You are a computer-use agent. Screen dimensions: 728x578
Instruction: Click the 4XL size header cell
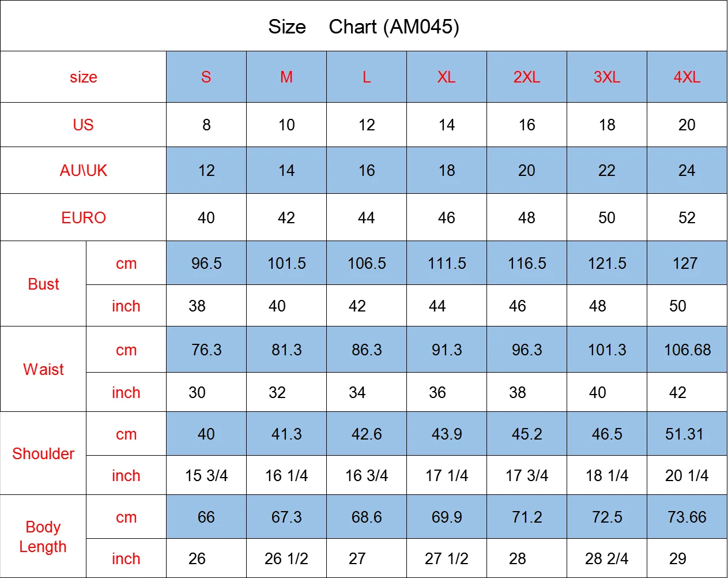(x=686, y=77)
